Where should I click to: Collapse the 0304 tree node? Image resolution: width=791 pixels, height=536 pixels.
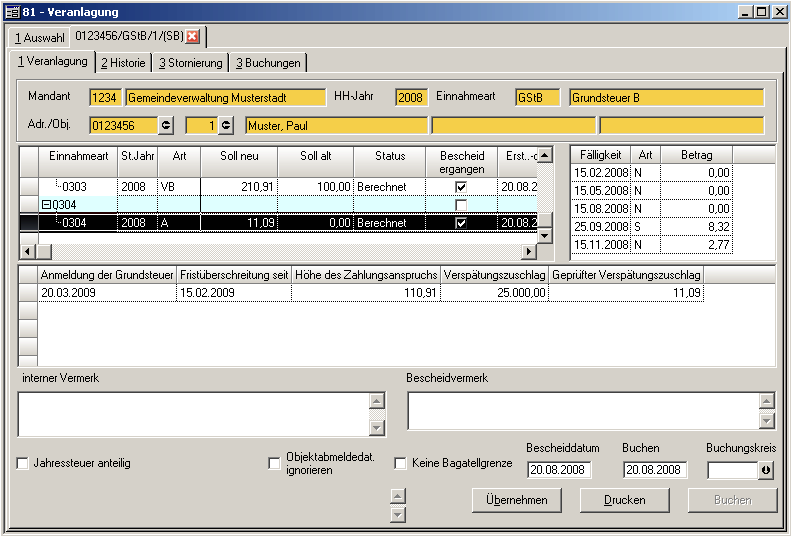[x=46, y=205]
